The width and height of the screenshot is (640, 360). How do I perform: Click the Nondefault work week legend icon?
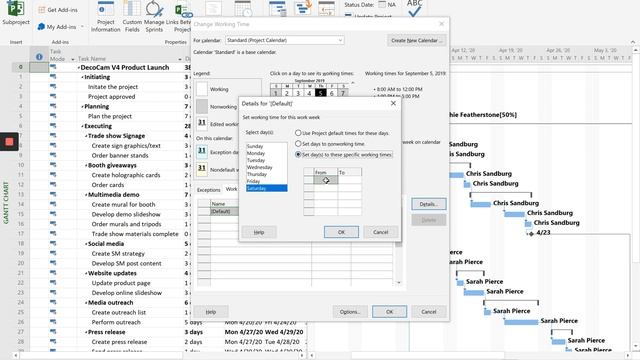[x=202, y=169]
